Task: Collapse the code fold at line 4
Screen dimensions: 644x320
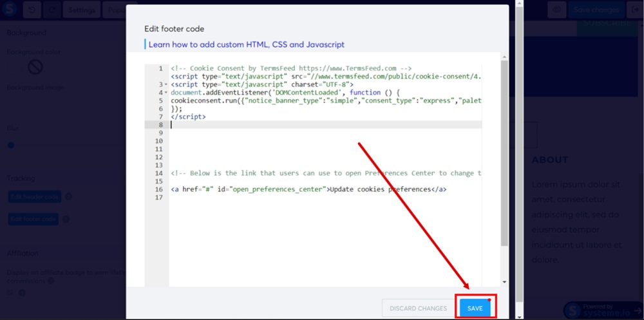Action: [x=166, y=93]
